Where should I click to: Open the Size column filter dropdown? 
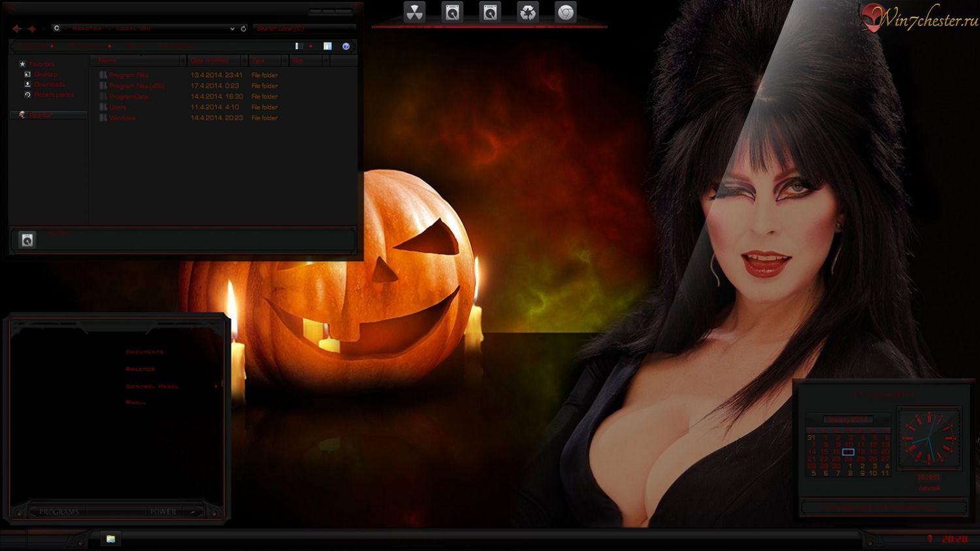(325, 60)
